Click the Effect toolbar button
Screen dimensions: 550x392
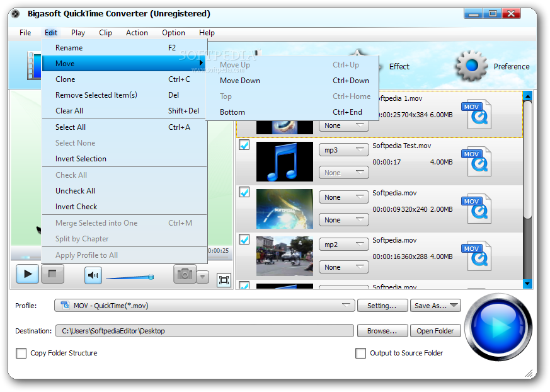[x=399, y=66]
